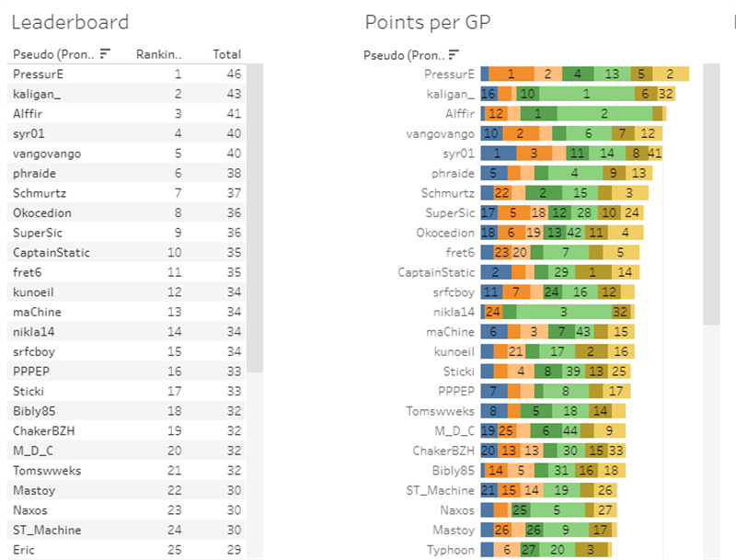Click the yellow end segment of PressurE bar
The height and width of the screenshot is (560, 736).
[671, 74]
